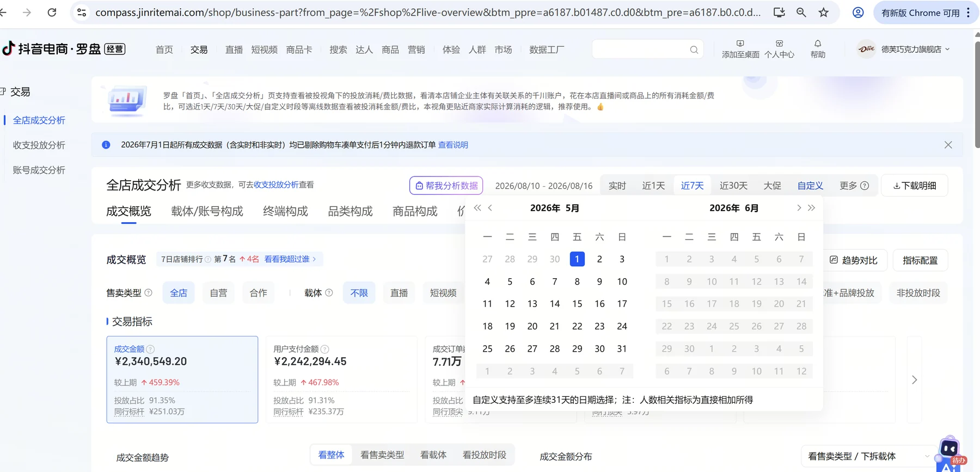The image size is (980, 472).
Task: Open 看售卖类型 / 下拆载体 dropdown
Action: pyautogui.click(x=869, y=456)
